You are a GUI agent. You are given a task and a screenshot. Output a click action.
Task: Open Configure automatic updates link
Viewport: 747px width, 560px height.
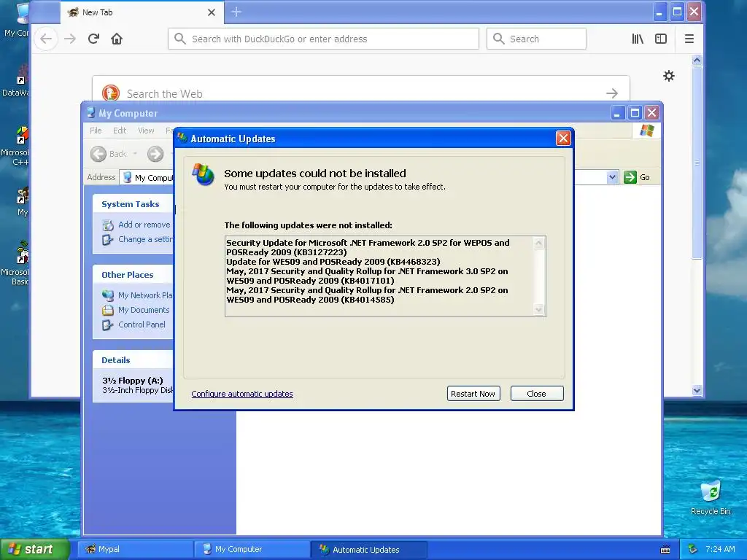tap(242, 394)
